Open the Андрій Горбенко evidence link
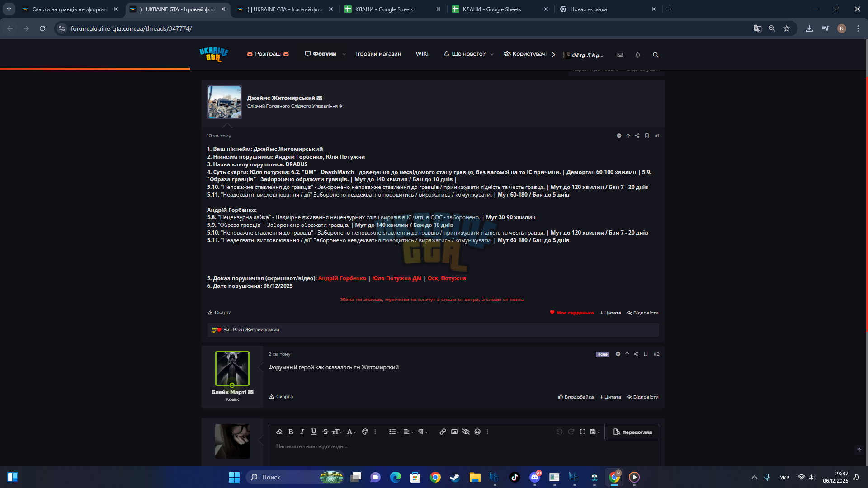 [x=342, y=278]
